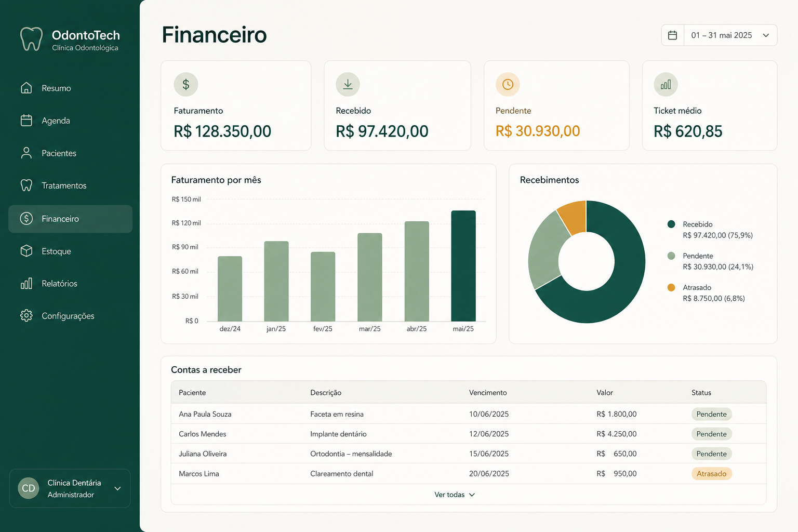Click the dez/24 bar in chart
This screenshot has height=532, width=798.
[x=230, y=289]
